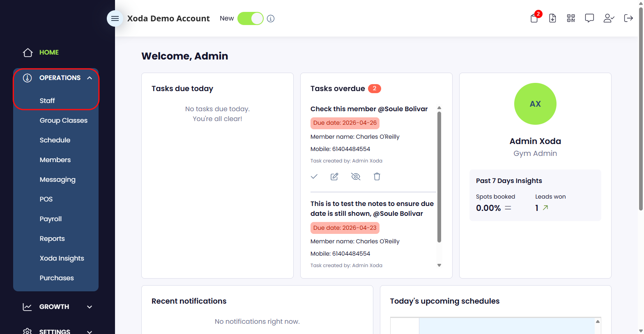Click the hamburger menu button
644x334 pixels.
[x=115, y=18]
